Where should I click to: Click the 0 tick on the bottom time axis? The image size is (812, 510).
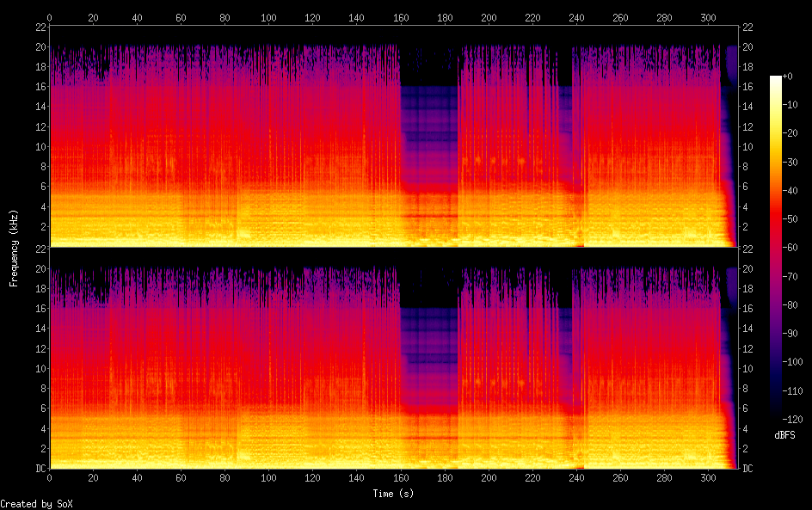pos(50,477)
